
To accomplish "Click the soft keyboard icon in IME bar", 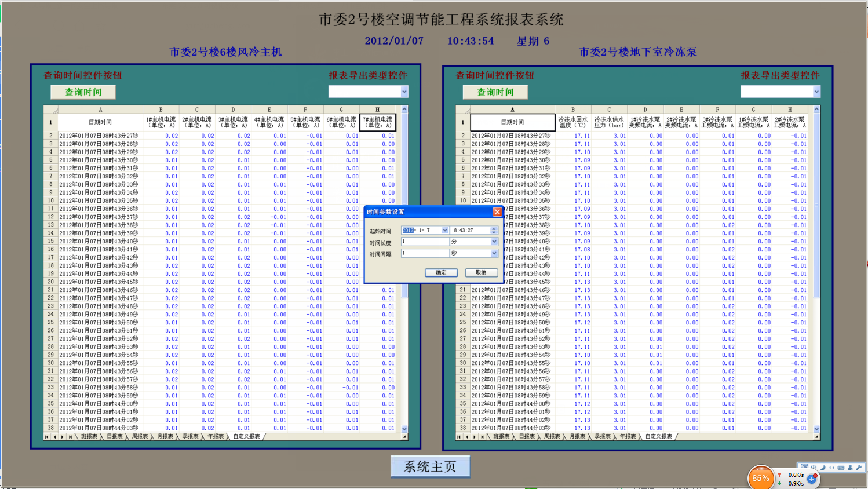I will (x=841, y=468).
